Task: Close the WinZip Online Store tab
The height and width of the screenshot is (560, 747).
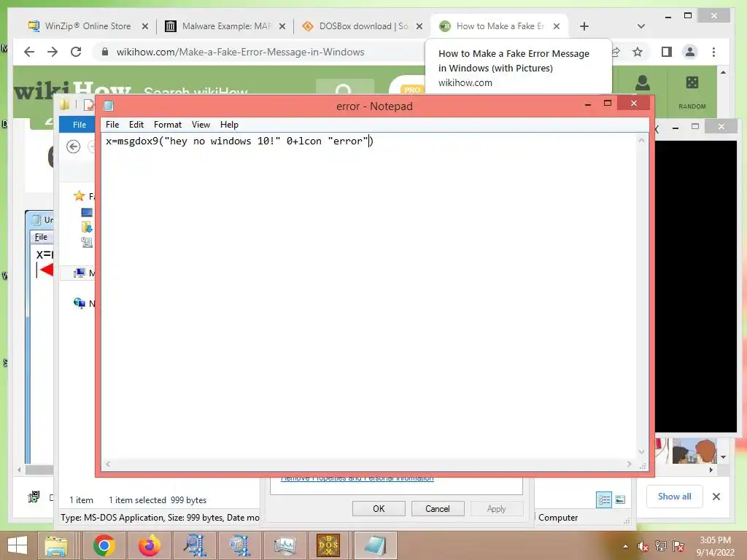Action: coord(145,27)
